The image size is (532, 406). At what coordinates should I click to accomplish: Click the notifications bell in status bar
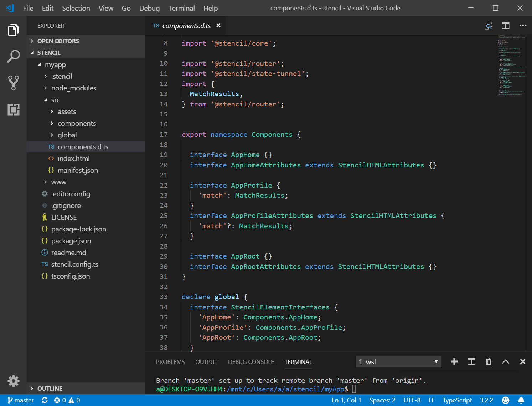[x=521, y=400]
